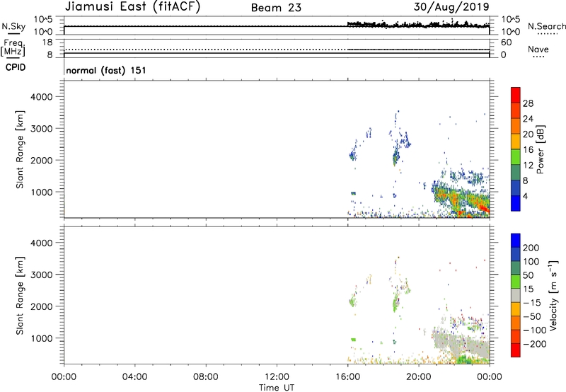Click the blue bottom of power colorbar

pyautogui.click(x=516, y=203)
